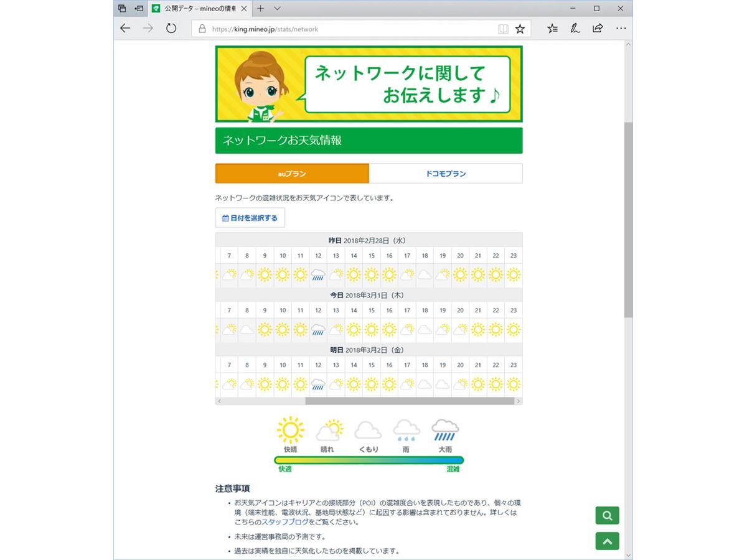Open the green search magnifier button
Image resolution: width=747 pixels, height=560 pixels.
pyautogui.click(x=607, y=515)
